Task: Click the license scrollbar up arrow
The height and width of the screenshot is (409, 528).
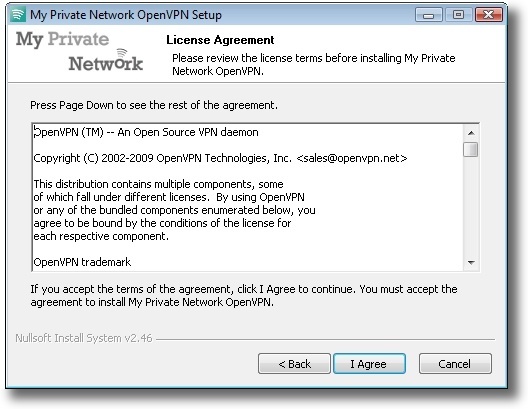Action: (471, 133)
